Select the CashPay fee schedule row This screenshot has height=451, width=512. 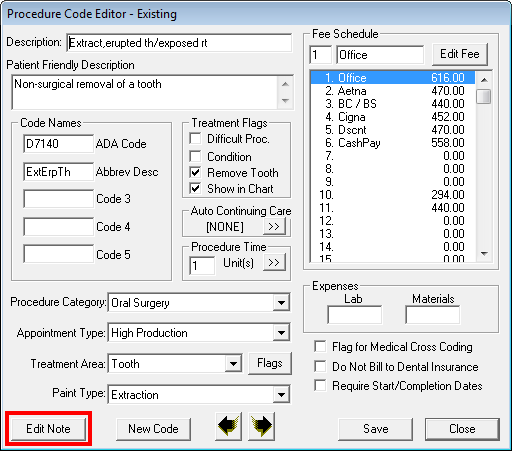point(393,143)
